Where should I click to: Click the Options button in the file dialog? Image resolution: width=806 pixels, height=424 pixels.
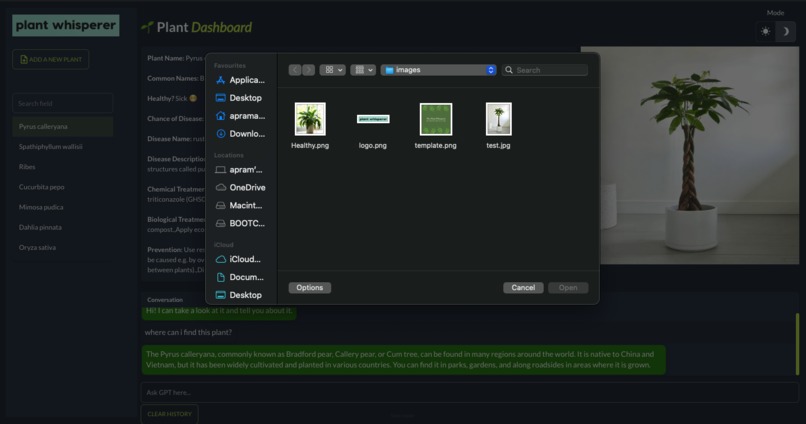pyautogui.click(x=309, y=288)
